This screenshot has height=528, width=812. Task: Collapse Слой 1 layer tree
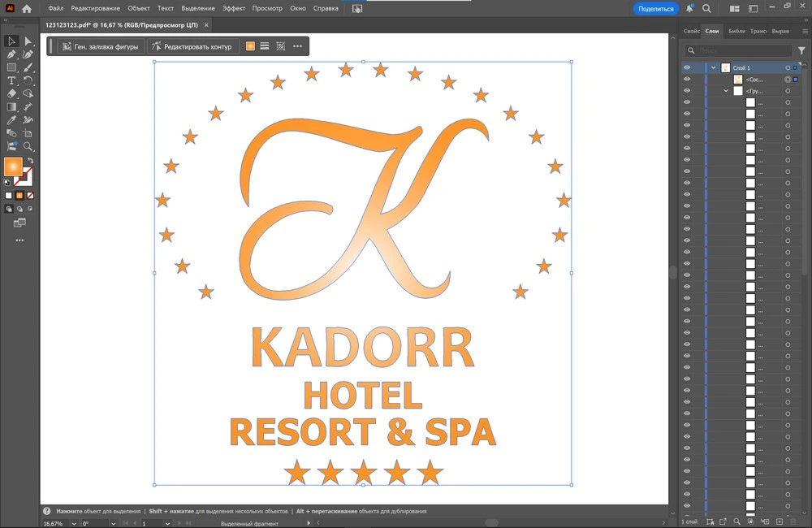click(x=714, y=68)
